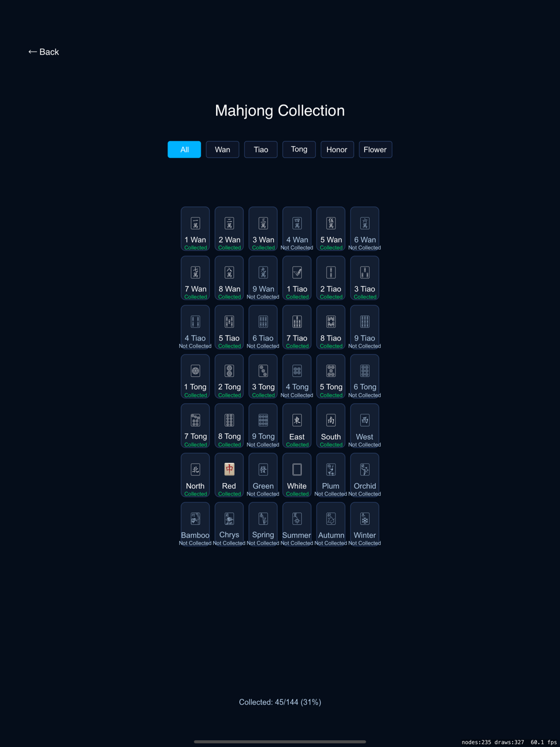The image size is (560, 747).
Task: Select the uncollected 4 Tong tile
Action: 297,377
